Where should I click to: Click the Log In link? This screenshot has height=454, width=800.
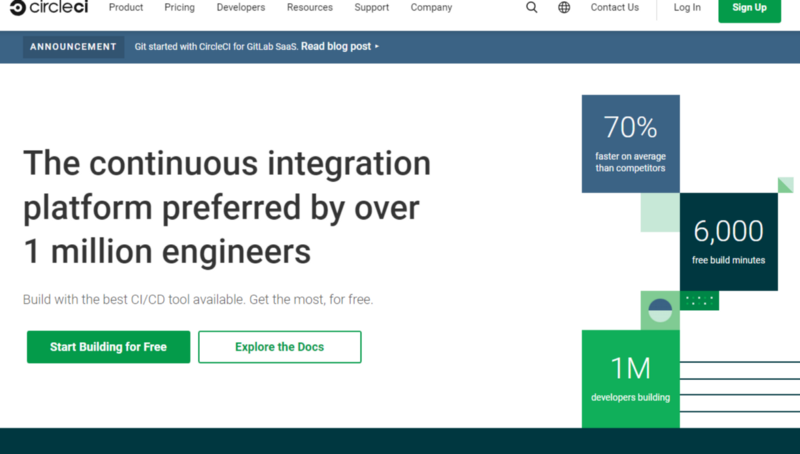click(x=687, y=7)
